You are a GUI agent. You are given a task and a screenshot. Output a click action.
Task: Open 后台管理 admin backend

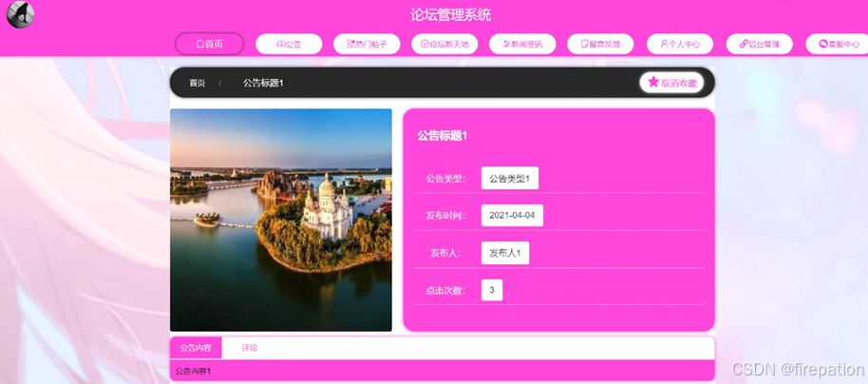[x=760, y=44]
